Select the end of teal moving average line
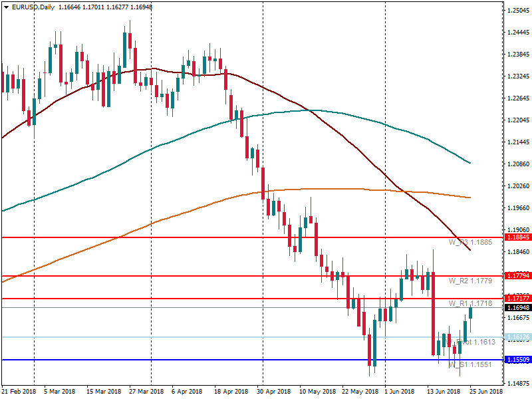This screenshot has height=399, width=532. coord(470,162)
